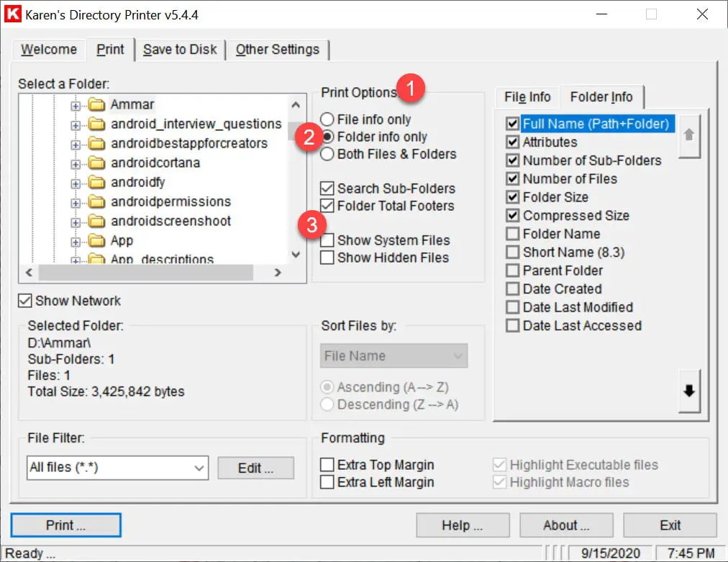Uncheck the Attributes field
Screen dimensions: 728x562
(513, 142)
